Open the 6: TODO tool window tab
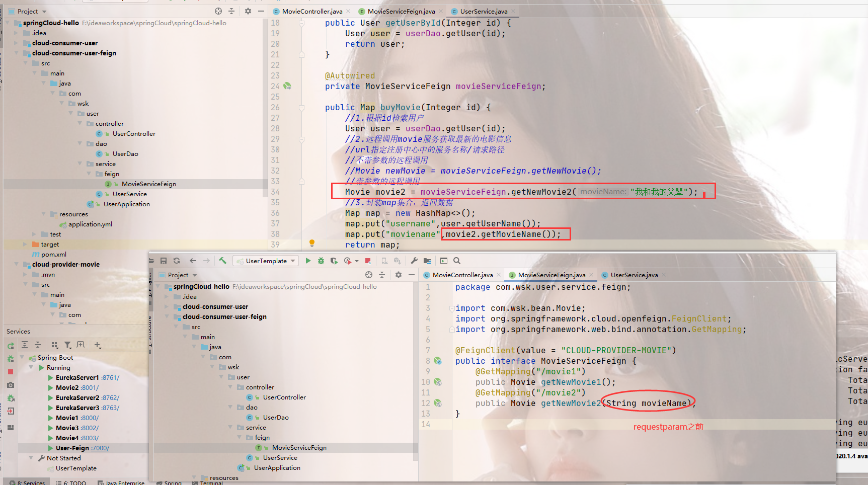Screen dimensions: 868x485 (x=70, y=482)
